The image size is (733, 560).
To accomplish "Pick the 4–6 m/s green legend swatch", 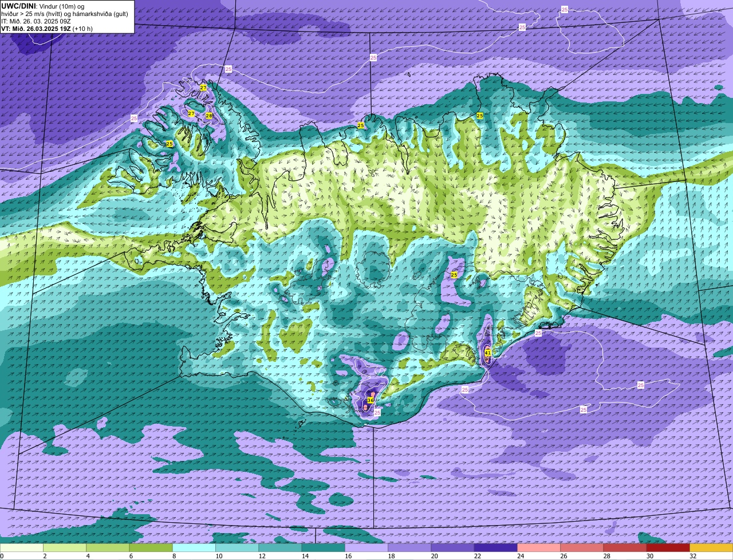I will click(108, 548).
